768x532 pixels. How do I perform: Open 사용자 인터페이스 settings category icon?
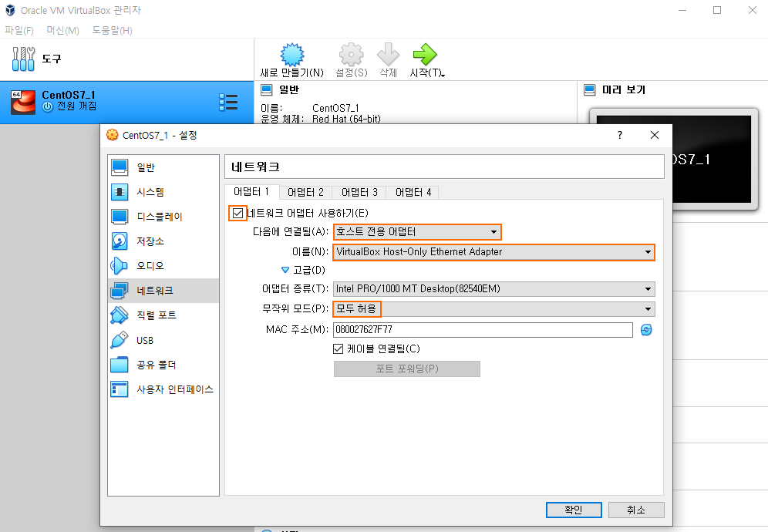(x=120, y=389)
